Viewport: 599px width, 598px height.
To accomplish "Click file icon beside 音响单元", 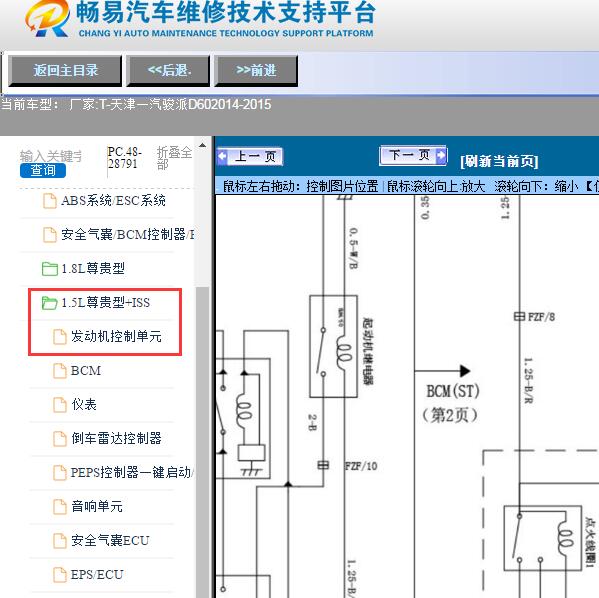I will point(60,507).
